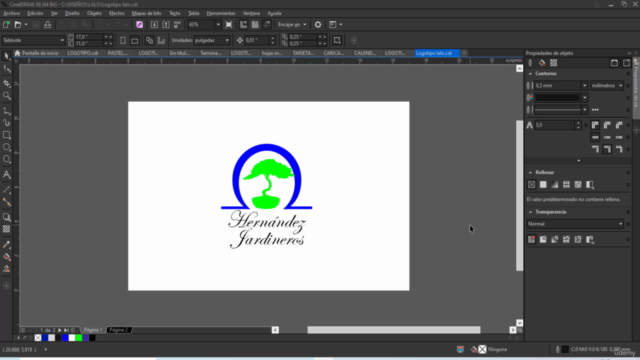Select the Smart Fill tool
640x360 pixels.
point(7,269)
